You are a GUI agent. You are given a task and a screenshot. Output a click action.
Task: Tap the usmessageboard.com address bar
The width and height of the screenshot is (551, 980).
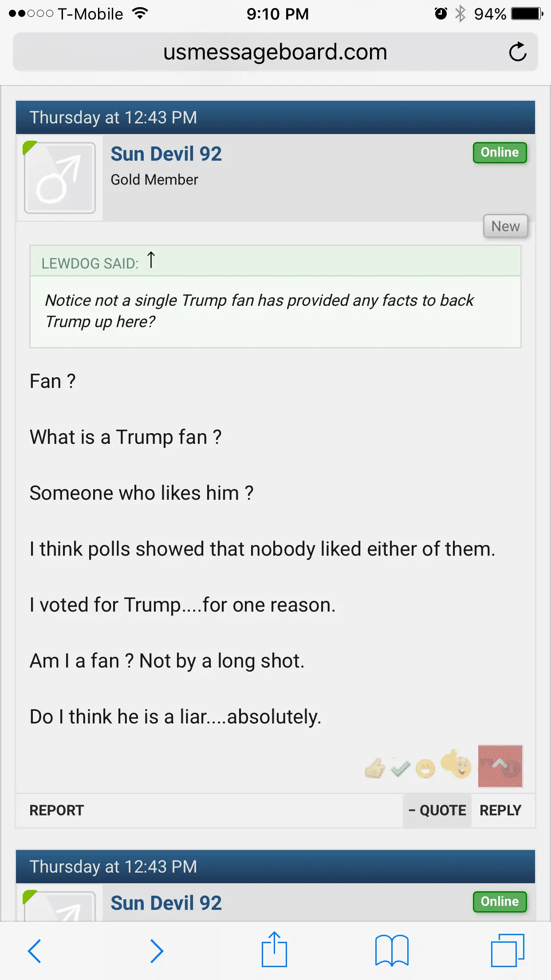(x=275, y=52)
